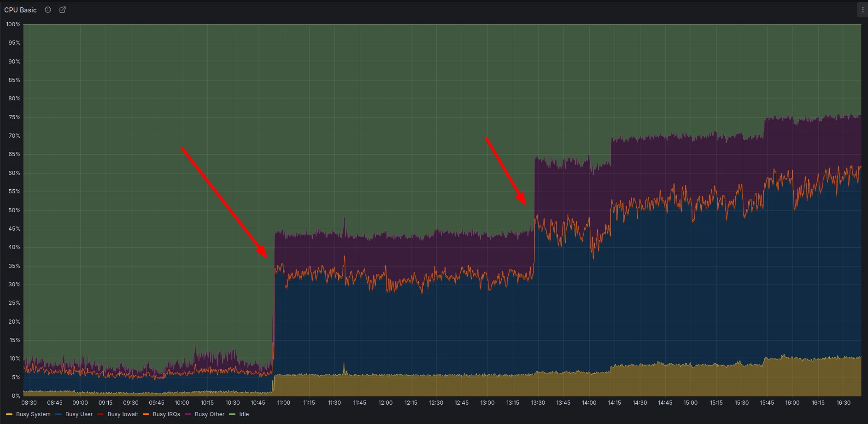The width and height of the screenshot is (868, 424).
Task: Click the panel info icon beside CPU Basic
Action: (48, 10)
